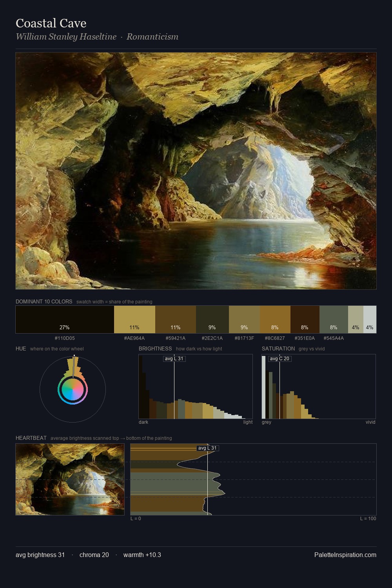Screen dimensions: 392x588
Task: Click the 'Romanticism' style label
Action: (152, 37)
